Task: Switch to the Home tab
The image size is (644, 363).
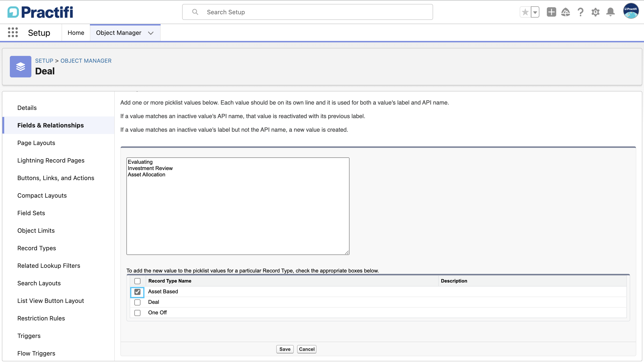Action: 76,33
